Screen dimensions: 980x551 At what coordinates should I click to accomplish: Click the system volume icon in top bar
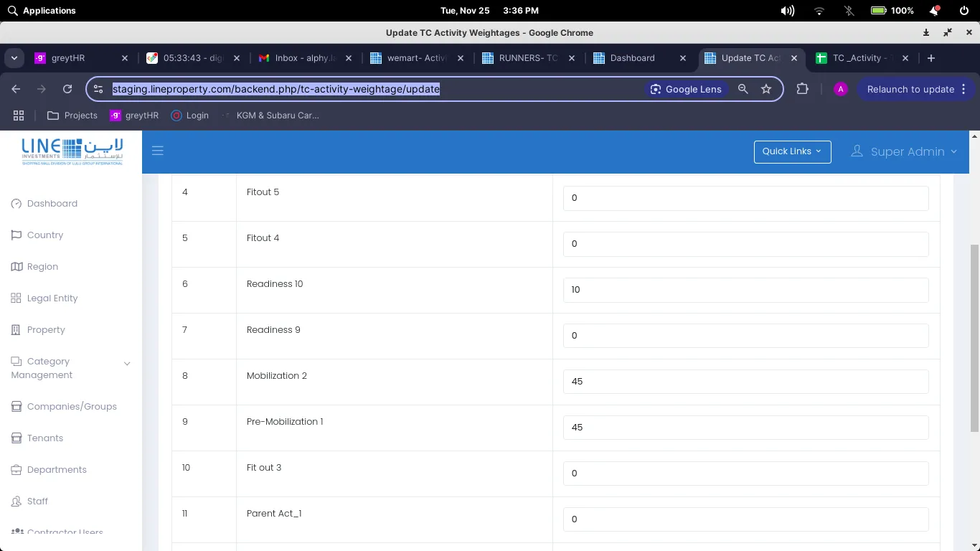point(787,11)
